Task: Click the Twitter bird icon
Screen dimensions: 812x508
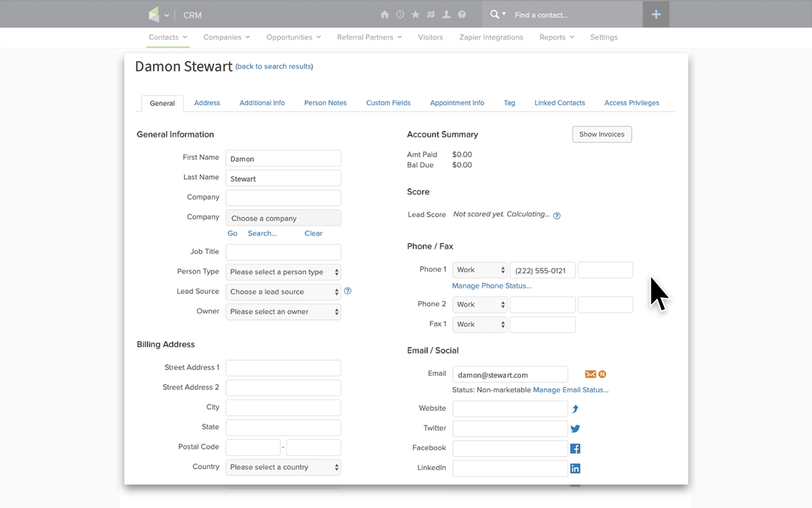Action: pos(575,429)
